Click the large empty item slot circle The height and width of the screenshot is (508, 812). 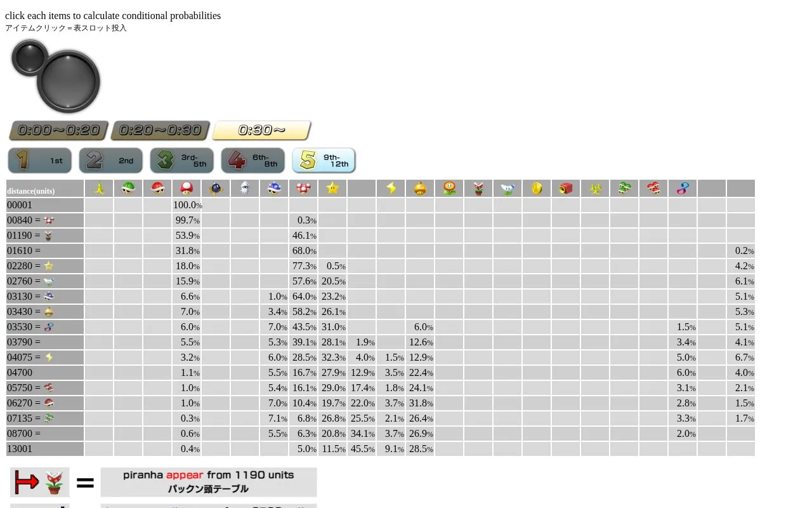click(x=69, y=81)
